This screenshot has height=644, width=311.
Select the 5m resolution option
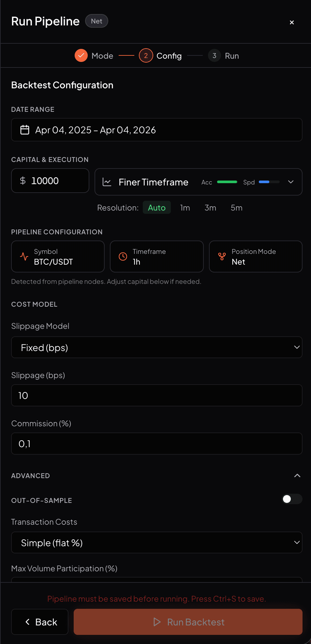tap(236, 208)
